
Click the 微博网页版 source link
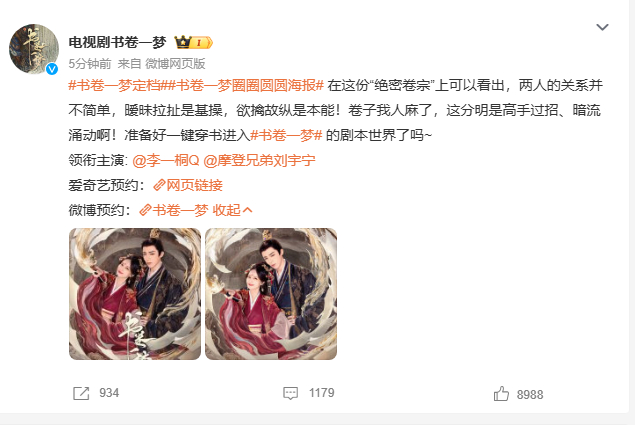175,64
